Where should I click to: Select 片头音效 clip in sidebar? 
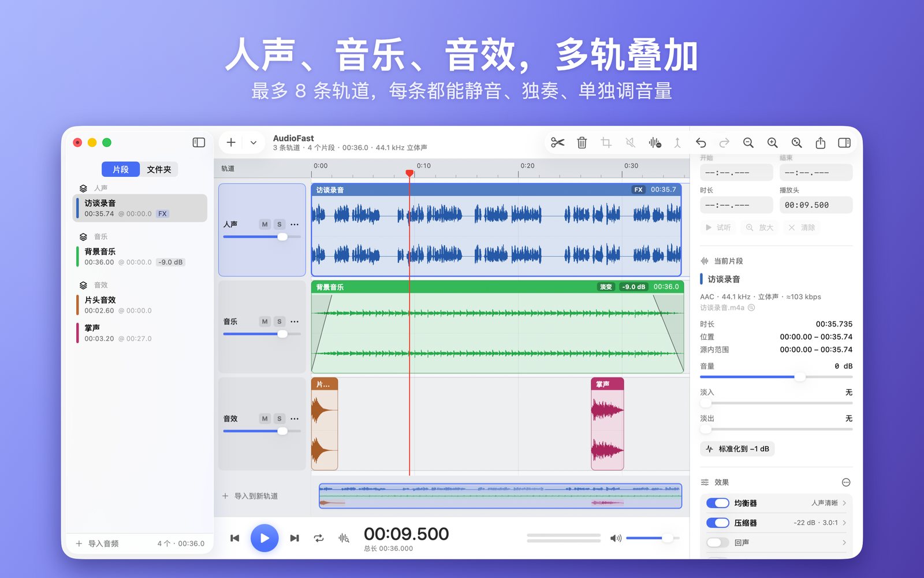140,305
